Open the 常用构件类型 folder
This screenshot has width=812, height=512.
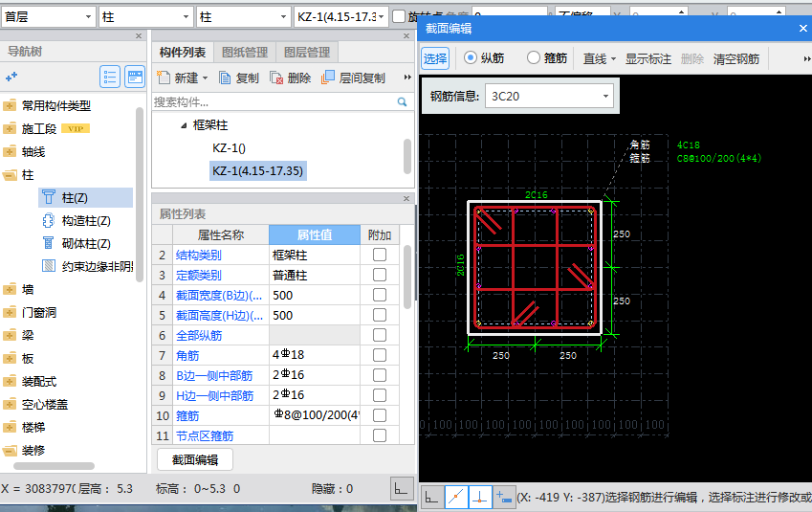click(10, 105)
